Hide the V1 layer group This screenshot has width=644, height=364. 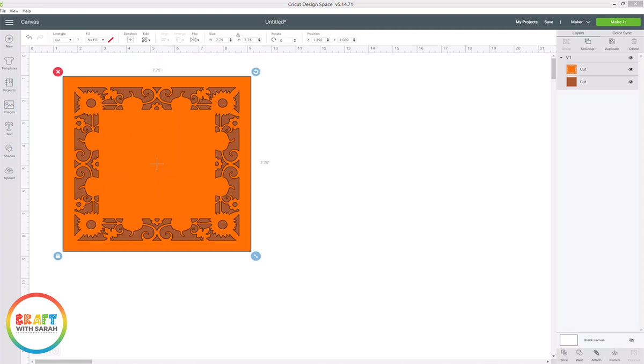pyautogui.click(x=631, y=57)
